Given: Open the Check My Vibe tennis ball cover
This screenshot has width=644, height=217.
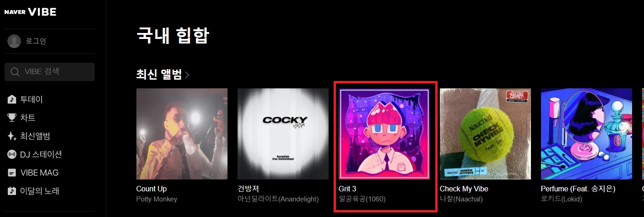Looking at the screenshot, I should (x=485, y=134).
